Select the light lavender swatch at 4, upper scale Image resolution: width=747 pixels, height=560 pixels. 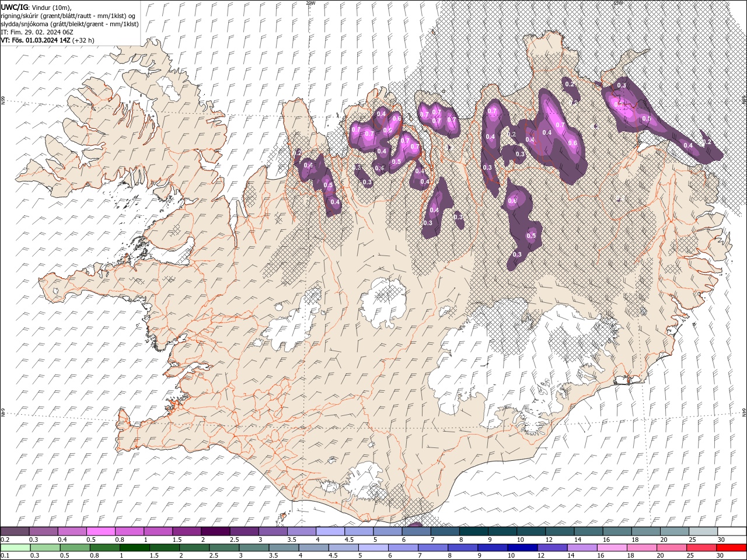(330, 531)
